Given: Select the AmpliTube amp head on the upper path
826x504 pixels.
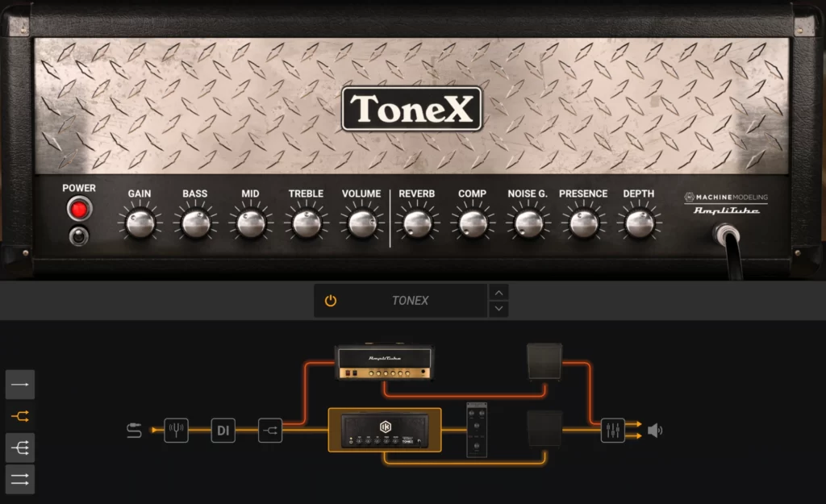Looking at the screenshot, I should point(385,362).
